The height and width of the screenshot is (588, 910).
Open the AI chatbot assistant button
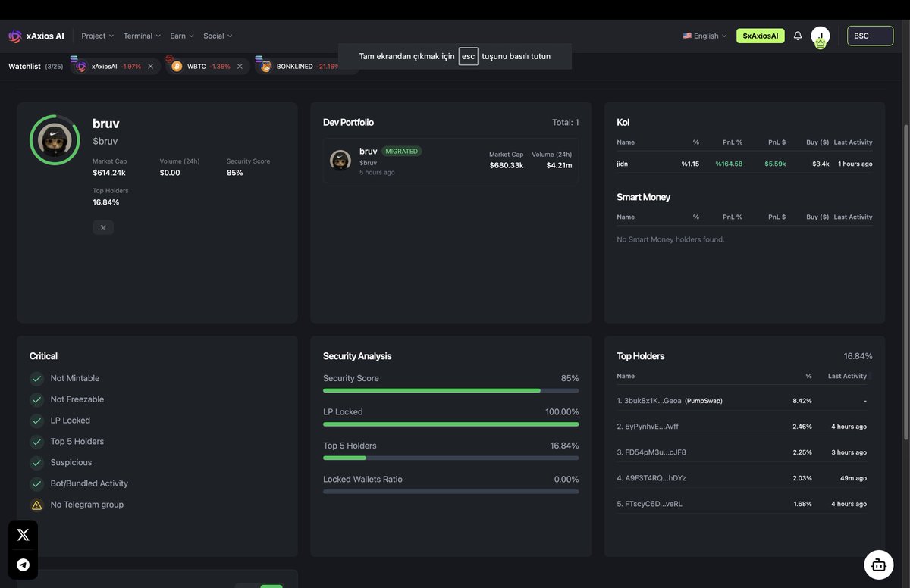tap(879, 565)
